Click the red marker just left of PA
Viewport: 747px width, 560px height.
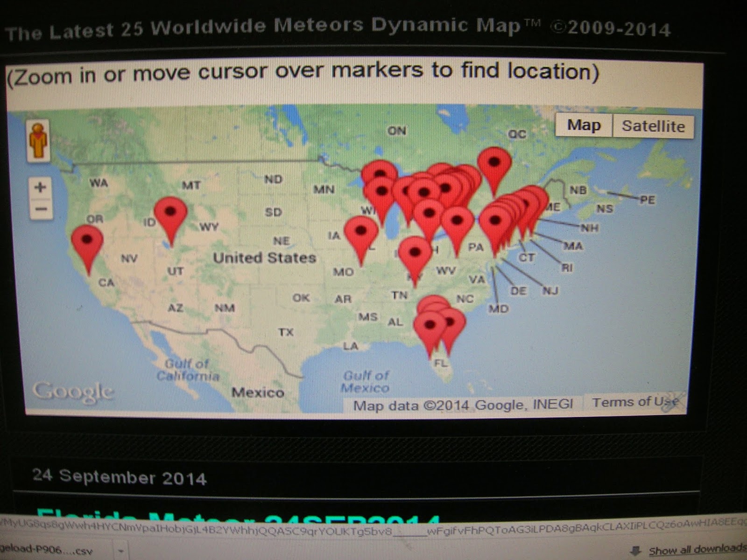tap(457, 231)
